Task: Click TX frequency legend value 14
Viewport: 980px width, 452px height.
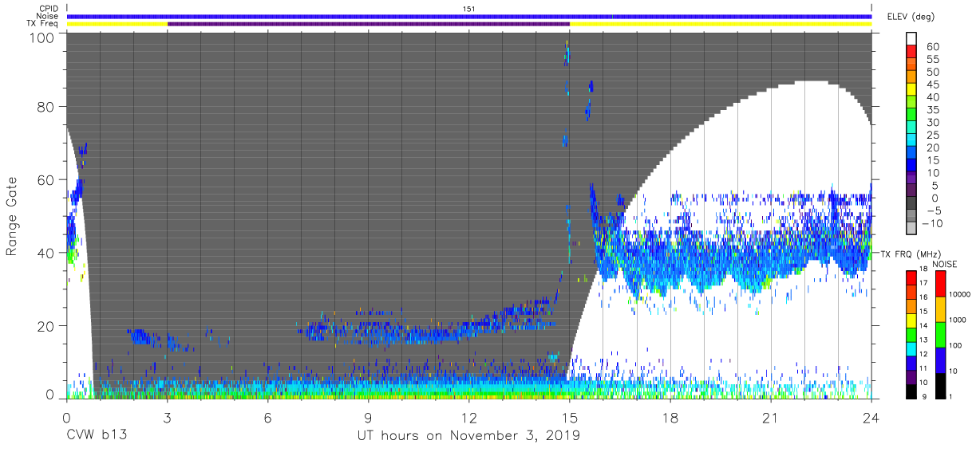Action: tap(923, 326)
